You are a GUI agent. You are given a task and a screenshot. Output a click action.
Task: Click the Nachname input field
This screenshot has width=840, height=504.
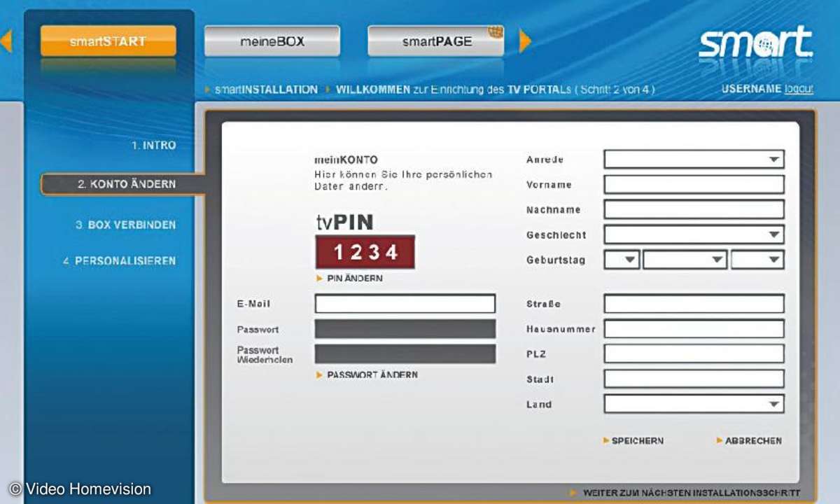coord(694,209)
